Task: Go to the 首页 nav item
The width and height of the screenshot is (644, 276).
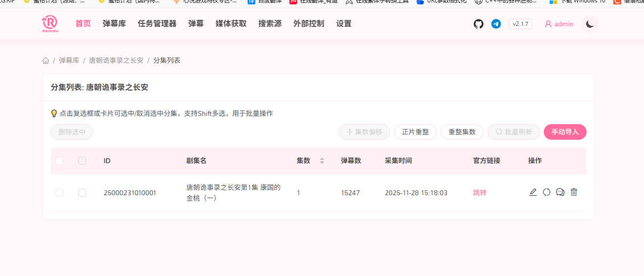Action: pos(83,23)
